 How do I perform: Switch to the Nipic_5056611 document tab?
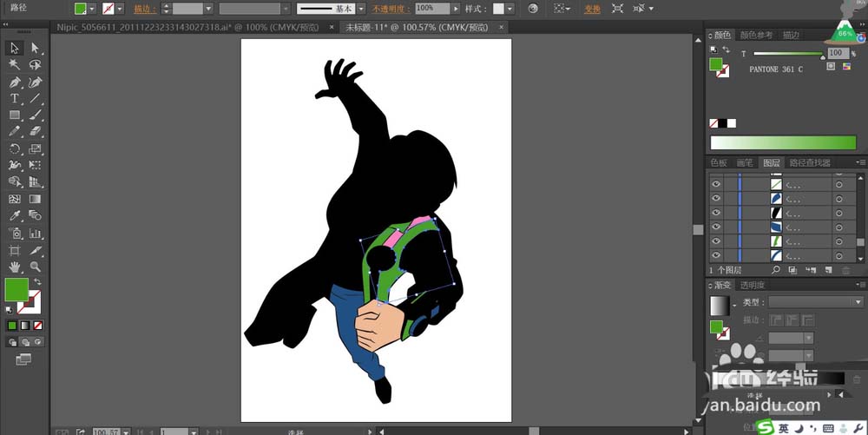(187, 27)
